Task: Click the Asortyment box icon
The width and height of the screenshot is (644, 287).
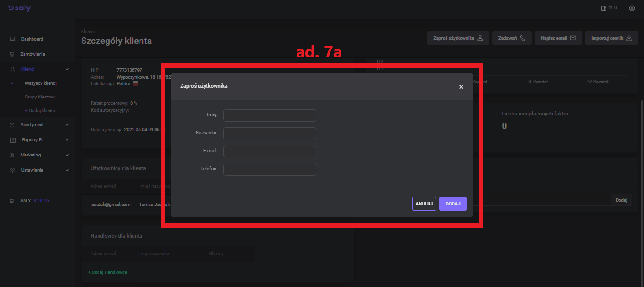Action: point(12,125)
